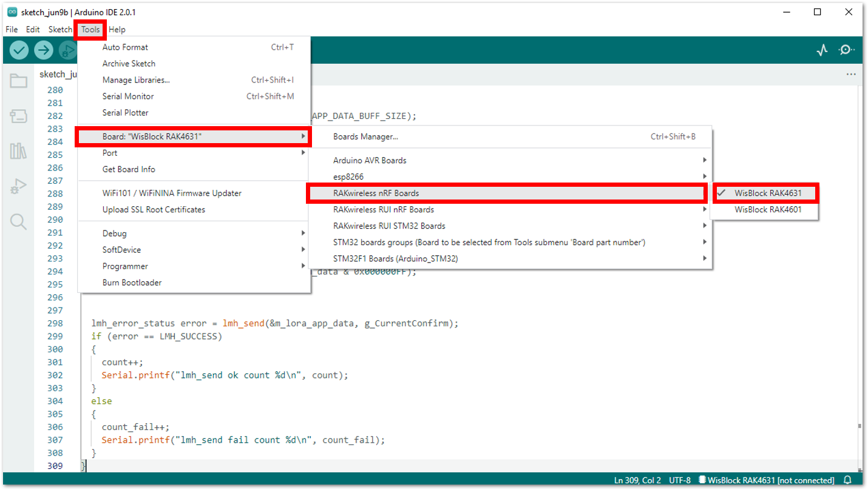Expand the Board "WisBlock RAK4631" submenu

194,136
